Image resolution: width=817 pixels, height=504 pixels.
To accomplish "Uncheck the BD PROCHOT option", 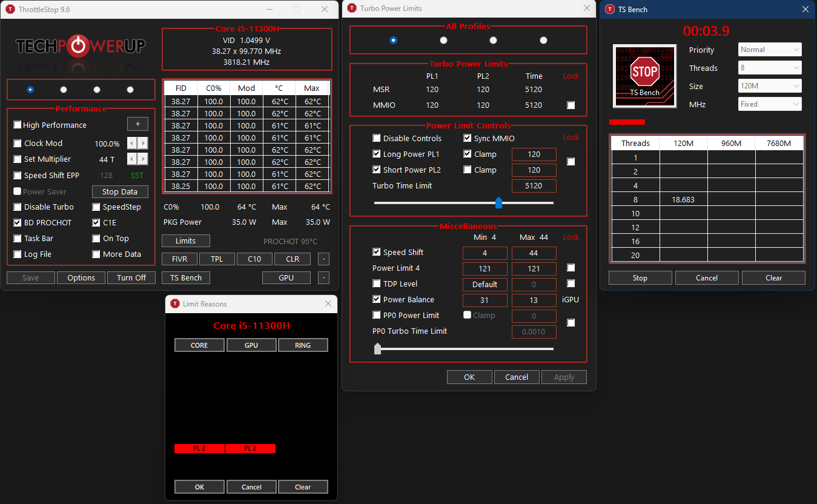I will point(17,222).
